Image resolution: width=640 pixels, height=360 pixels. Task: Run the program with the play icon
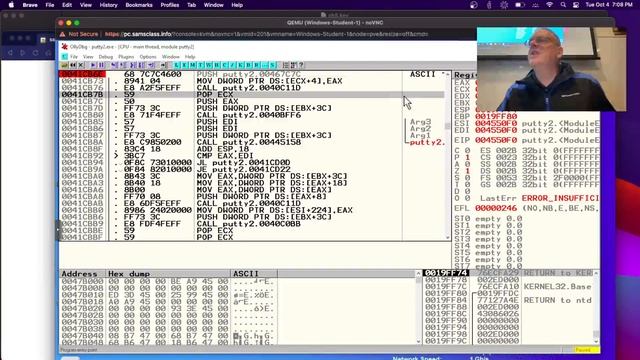93,65
